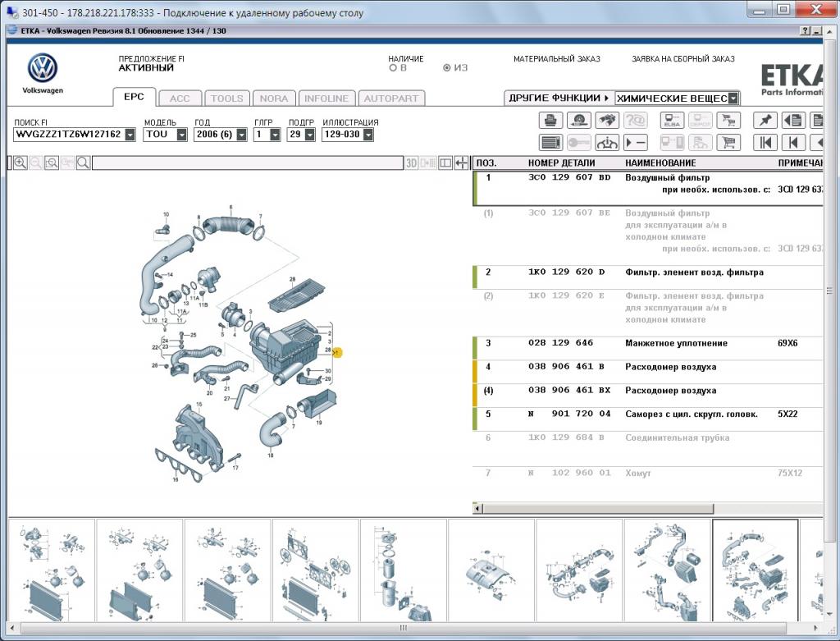This screenshot has width=840, height=641.
Task: Open the ГОД 2006 (6) dropdown
Action: (x=242, y=135)
